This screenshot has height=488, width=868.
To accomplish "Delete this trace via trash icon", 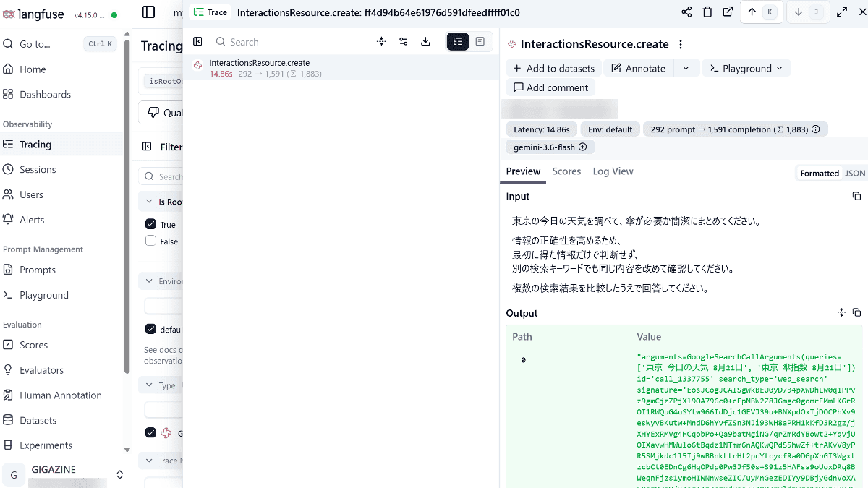I will pos(707,12).
